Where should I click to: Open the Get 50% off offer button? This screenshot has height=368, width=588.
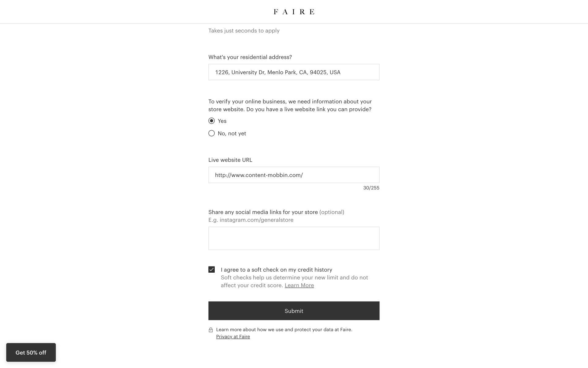point(31,352)
